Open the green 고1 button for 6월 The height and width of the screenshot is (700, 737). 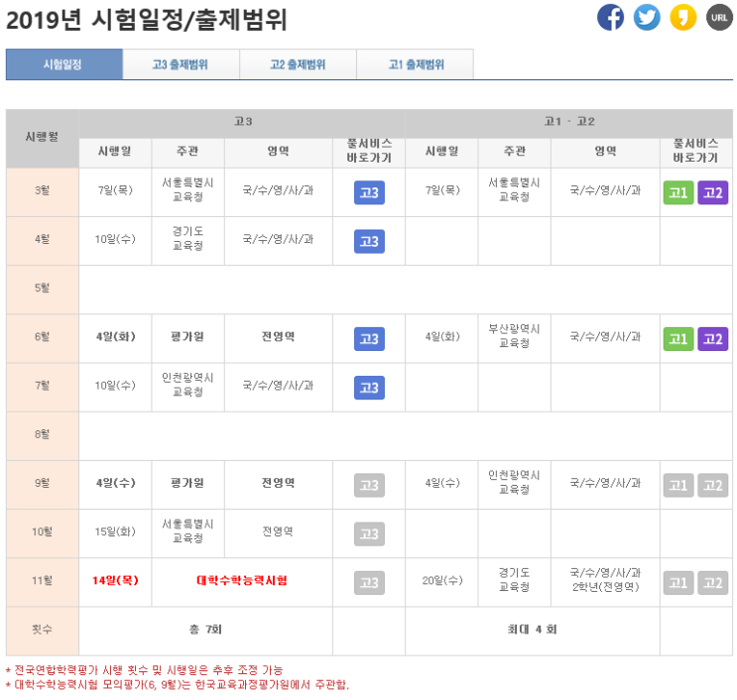678,339
